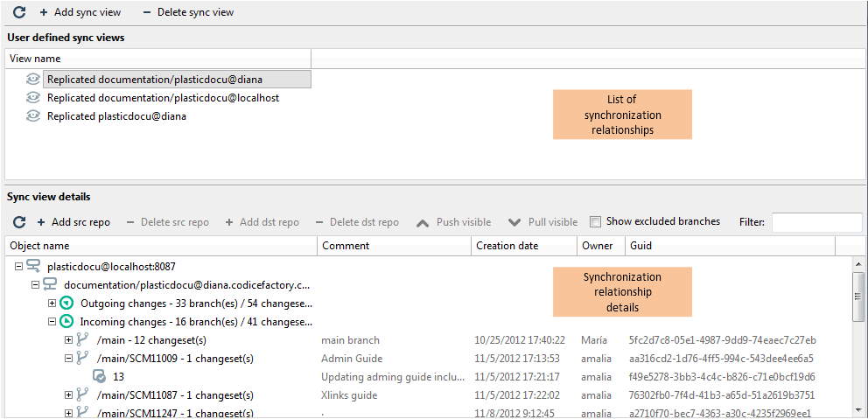
Task: Click Add sync view
Action: point(80,11)
